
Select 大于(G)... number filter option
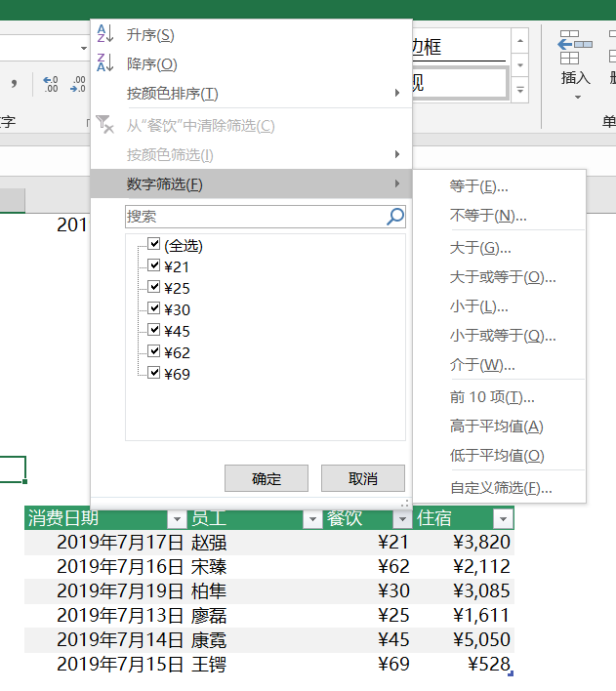click(x=480, y=248)
